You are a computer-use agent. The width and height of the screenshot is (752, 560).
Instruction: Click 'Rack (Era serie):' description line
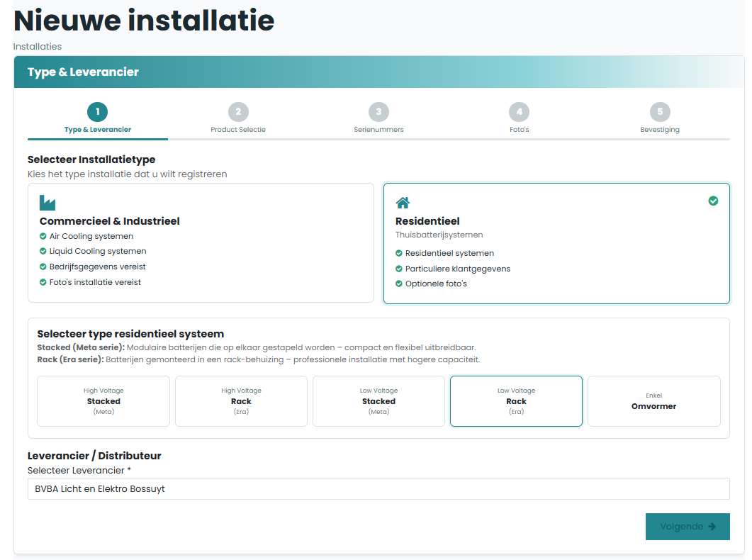click(259, 359)
